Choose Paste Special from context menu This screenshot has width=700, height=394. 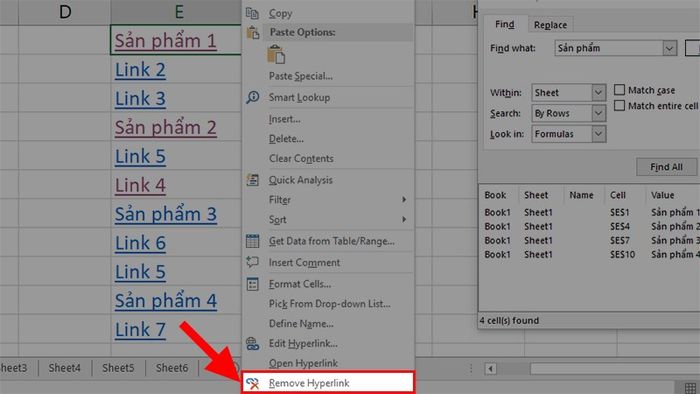tap(328, 76)
